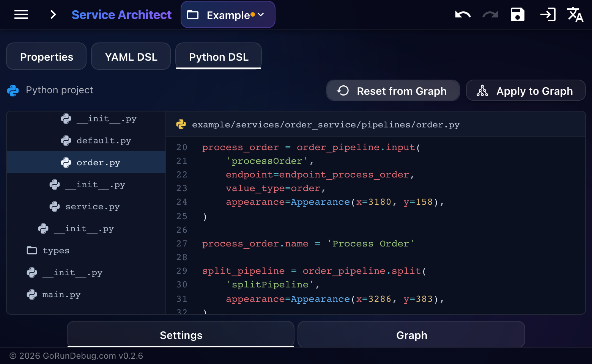Click the folder icon beside types
The image size is (592, 364).
click(32, 251)
